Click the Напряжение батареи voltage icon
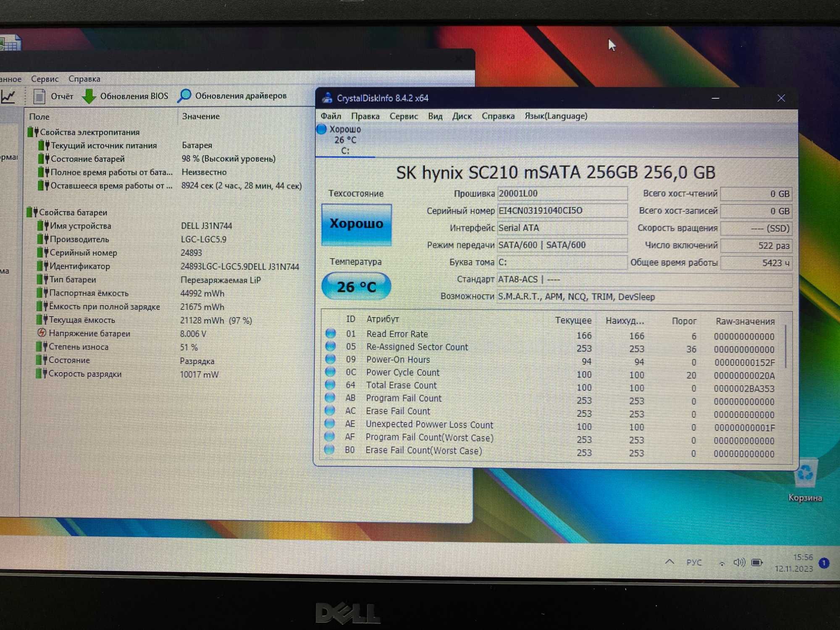Viewport: 840px width, 630px height. [42, 333]
